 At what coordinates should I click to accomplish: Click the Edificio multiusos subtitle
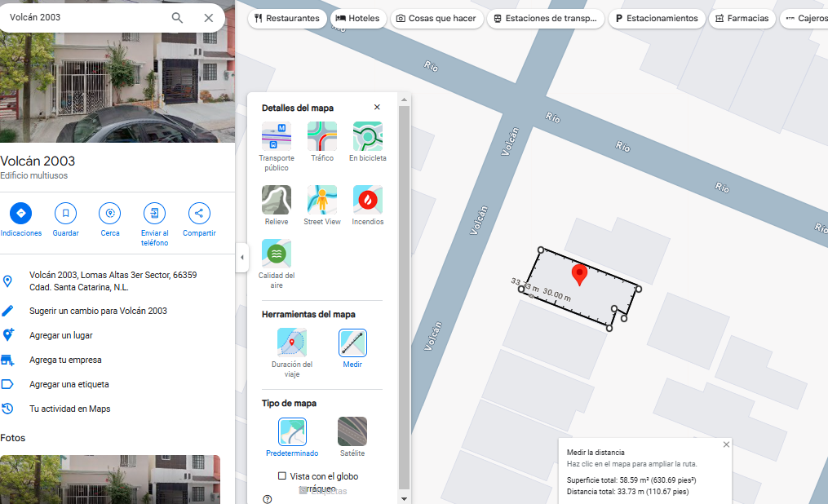coord(33,175)
